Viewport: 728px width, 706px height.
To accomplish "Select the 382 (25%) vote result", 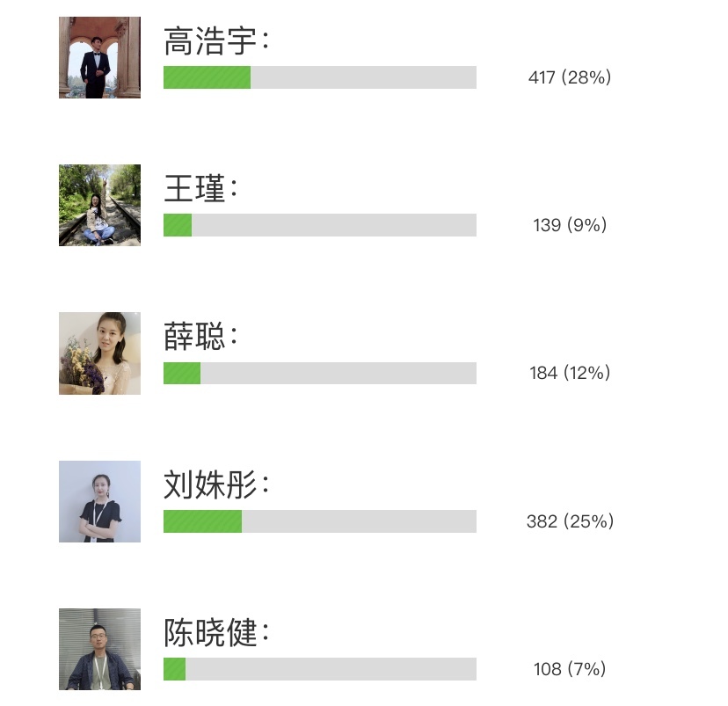I will [570, 521].
